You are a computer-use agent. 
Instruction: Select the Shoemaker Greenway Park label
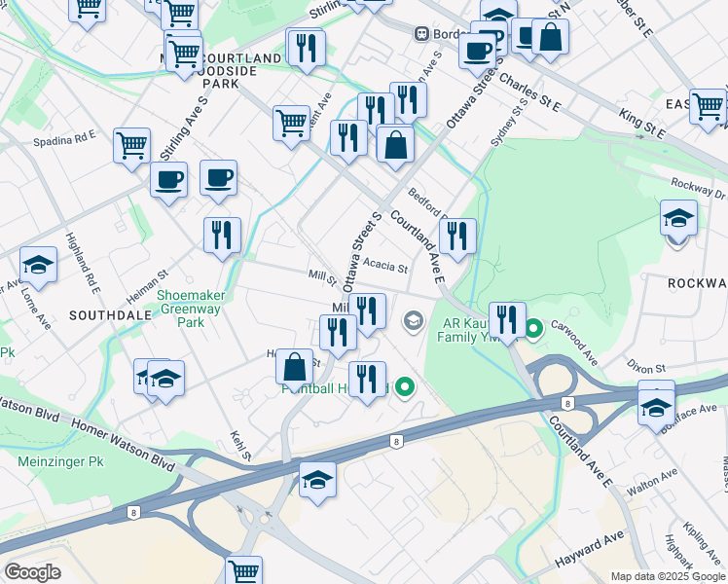[191, 309]
